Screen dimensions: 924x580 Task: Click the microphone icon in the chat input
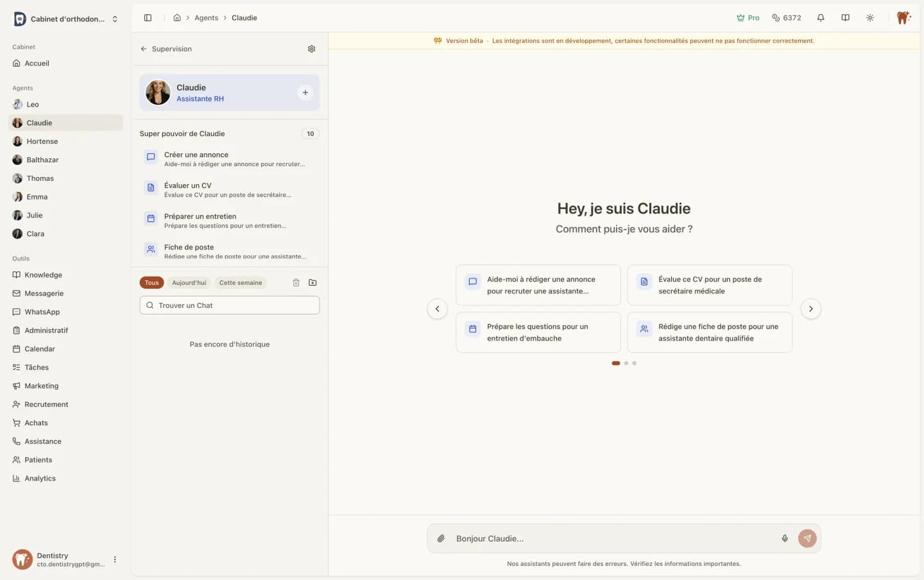click(784, 538)
